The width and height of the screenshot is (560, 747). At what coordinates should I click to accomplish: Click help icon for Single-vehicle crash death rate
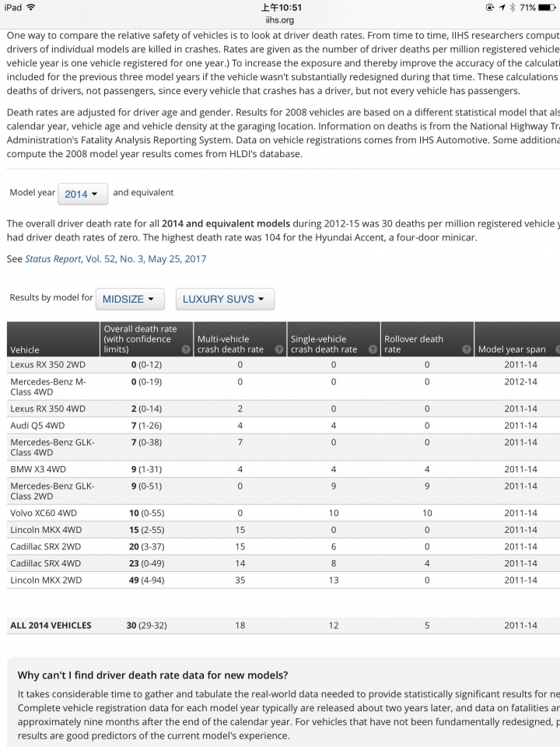coord(373,349)
